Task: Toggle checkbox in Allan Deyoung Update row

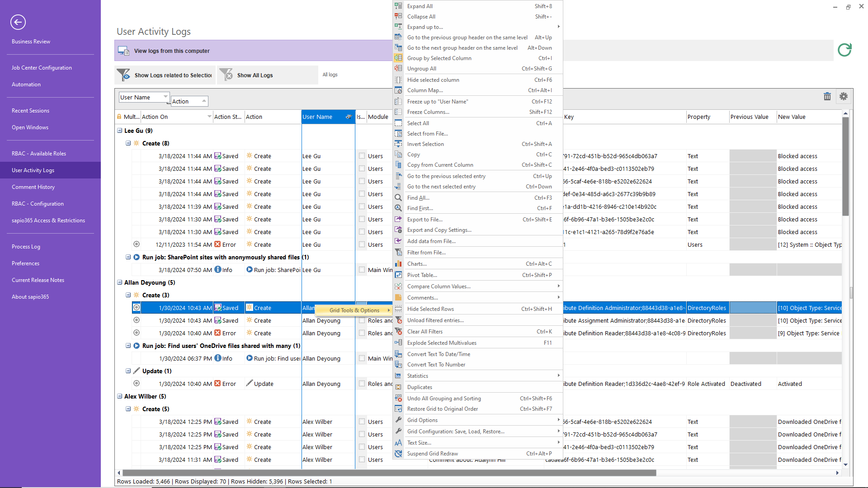Action: pyautogui.click(x=362, y=384)
